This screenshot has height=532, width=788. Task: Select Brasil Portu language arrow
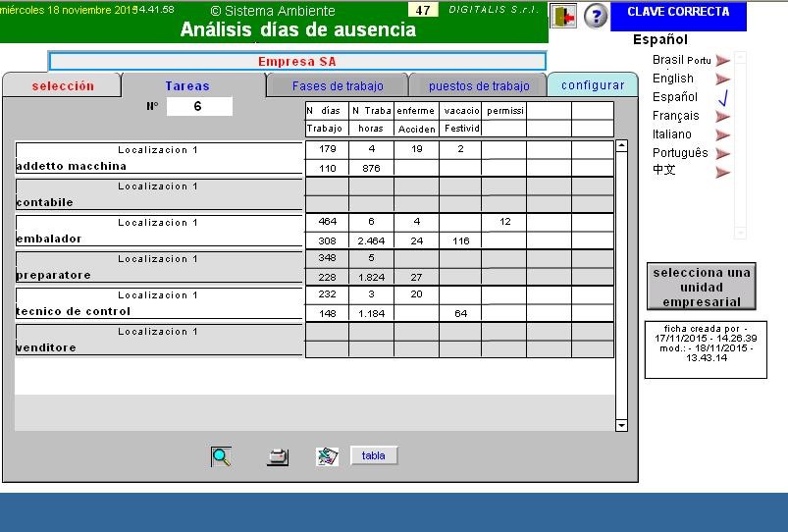tap(722, 61)
